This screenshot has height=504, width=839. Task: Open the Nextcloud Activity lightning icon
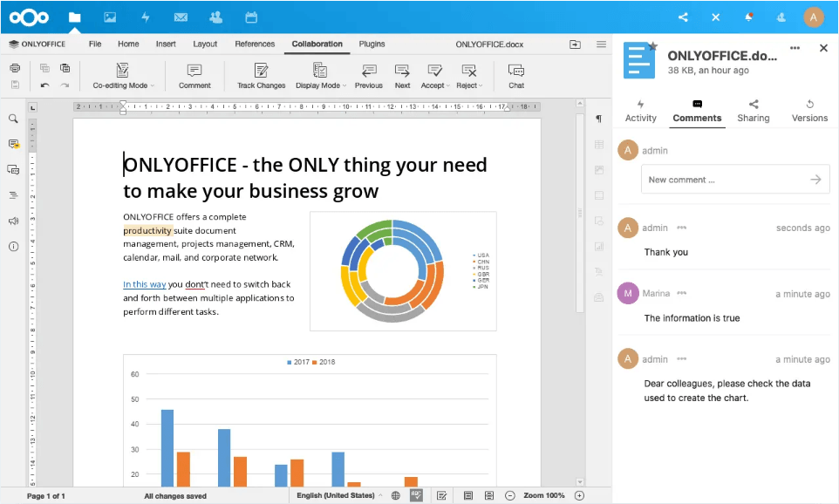tap(145, 17)
